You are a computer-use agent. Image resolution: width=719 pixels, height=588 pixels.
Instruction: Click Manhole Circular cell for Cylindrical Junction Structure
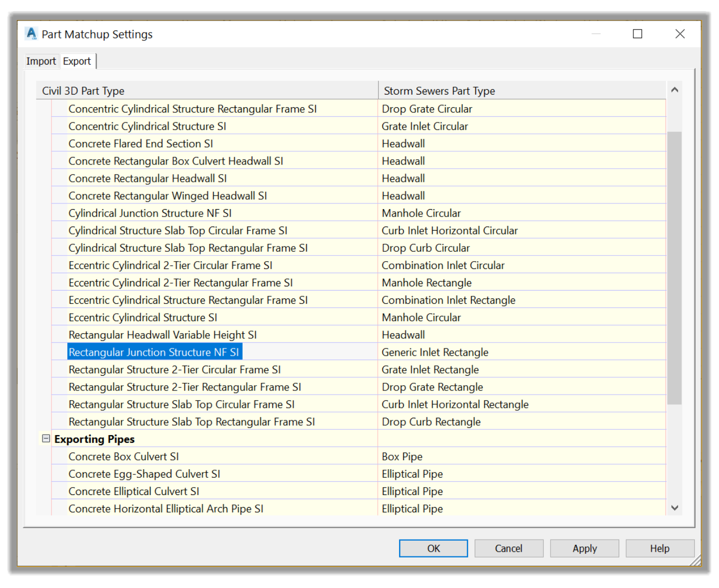[522, 213]
